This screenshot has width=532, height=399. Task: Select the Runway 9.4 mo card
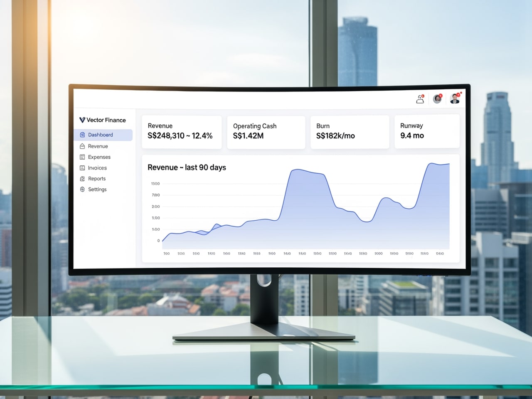tap(427, 132)
